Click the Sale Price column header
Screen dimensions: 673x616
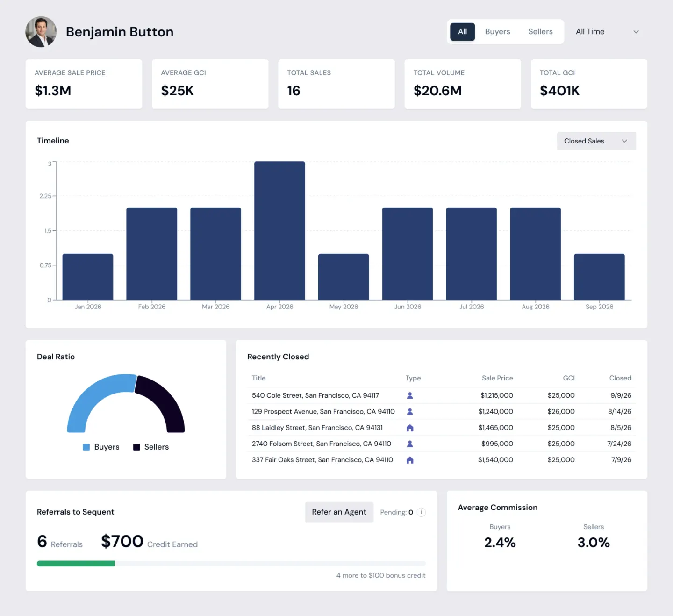497,378
